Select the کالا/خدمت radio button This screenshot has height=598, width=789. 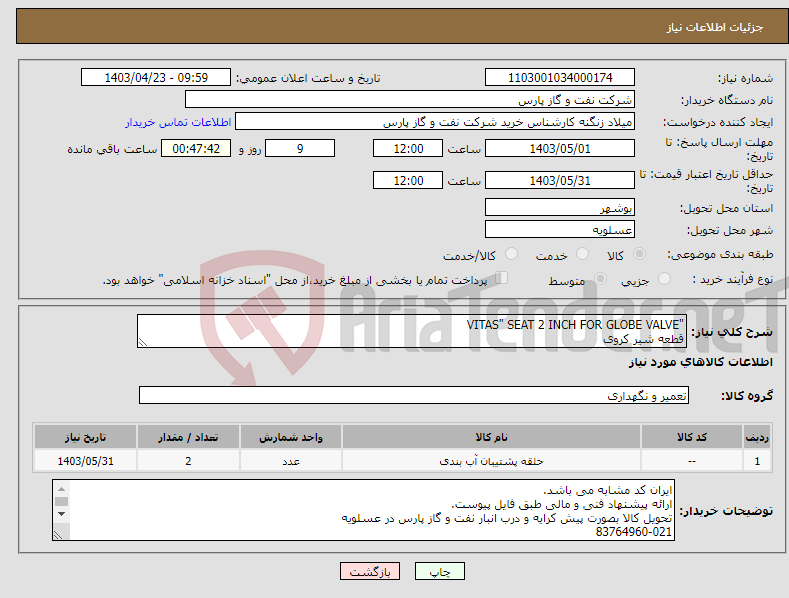coord(511,254)
